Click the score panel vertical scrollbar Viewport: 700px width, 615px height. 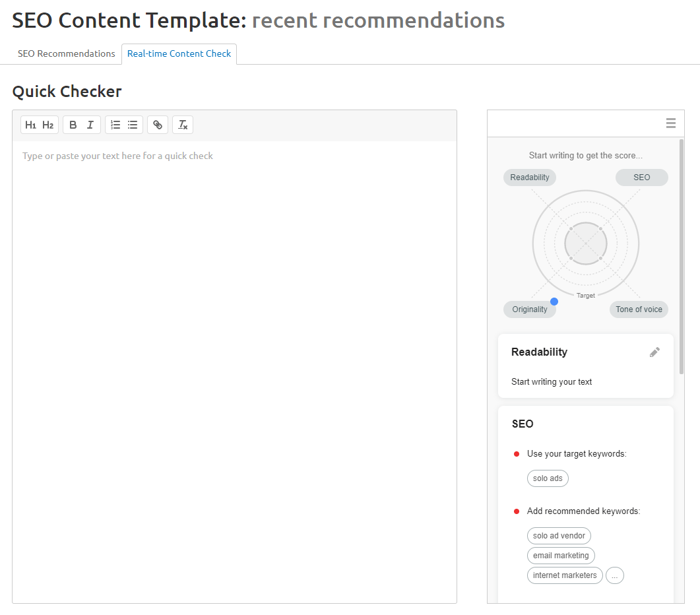[x=682, y=257]
